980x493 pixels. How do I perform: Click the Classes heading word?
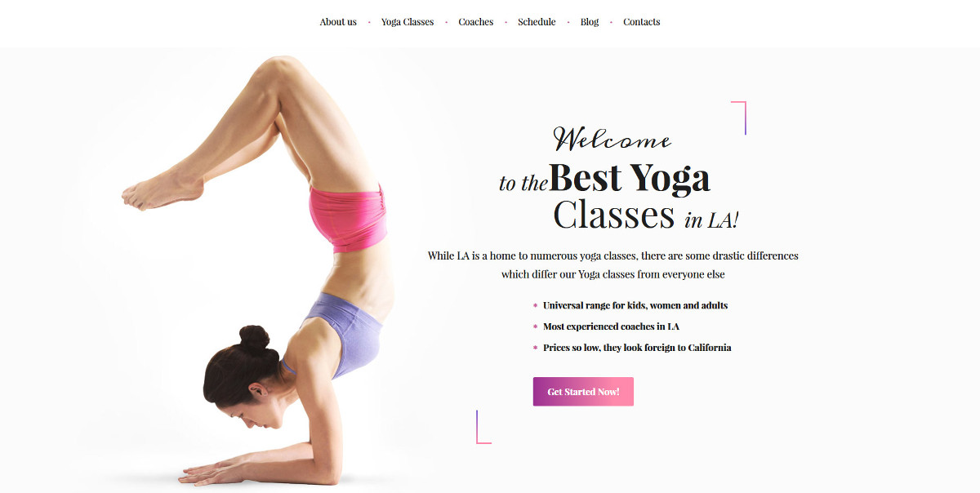pyautogui.click(x=613, y=215)
